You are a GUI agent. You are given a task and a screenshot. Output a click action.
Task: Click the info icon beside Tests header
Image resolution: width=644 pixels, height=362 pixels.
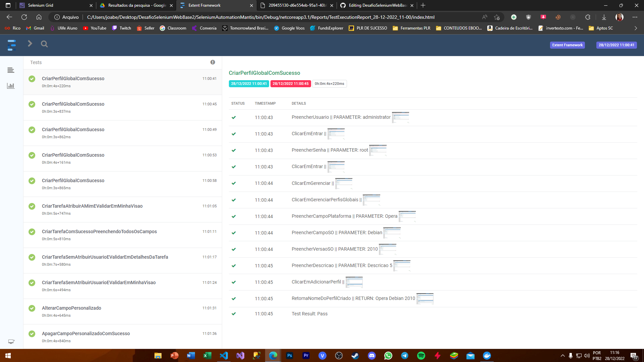212,62
